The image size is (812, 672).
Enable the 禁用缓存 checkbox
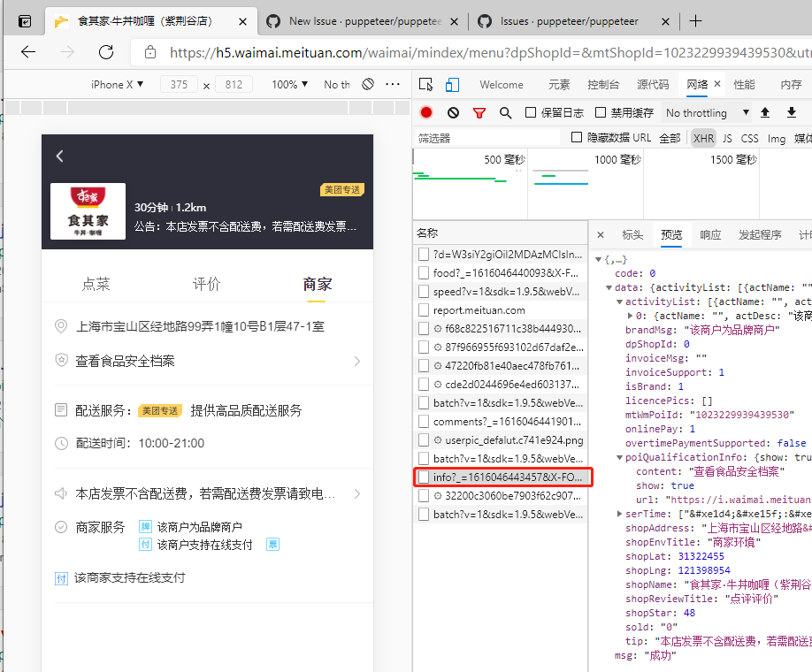[601, 112]
